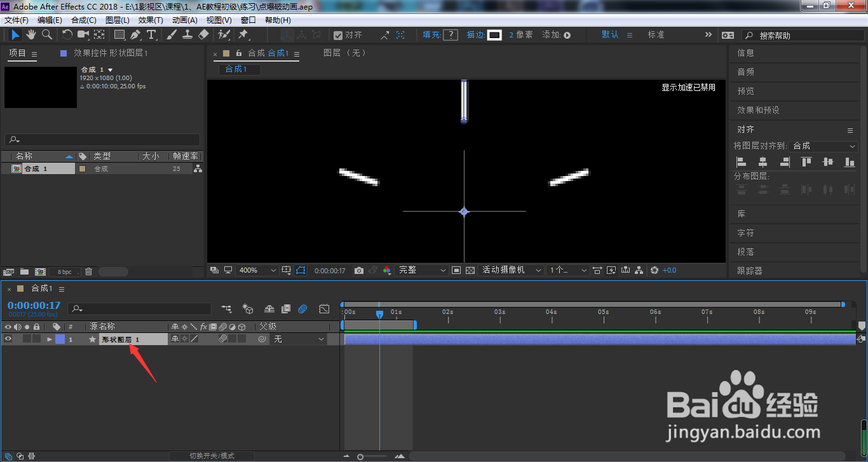The image size is (868, 462).
Task: Create new folder in Project panel
Action: pos(25,271)
